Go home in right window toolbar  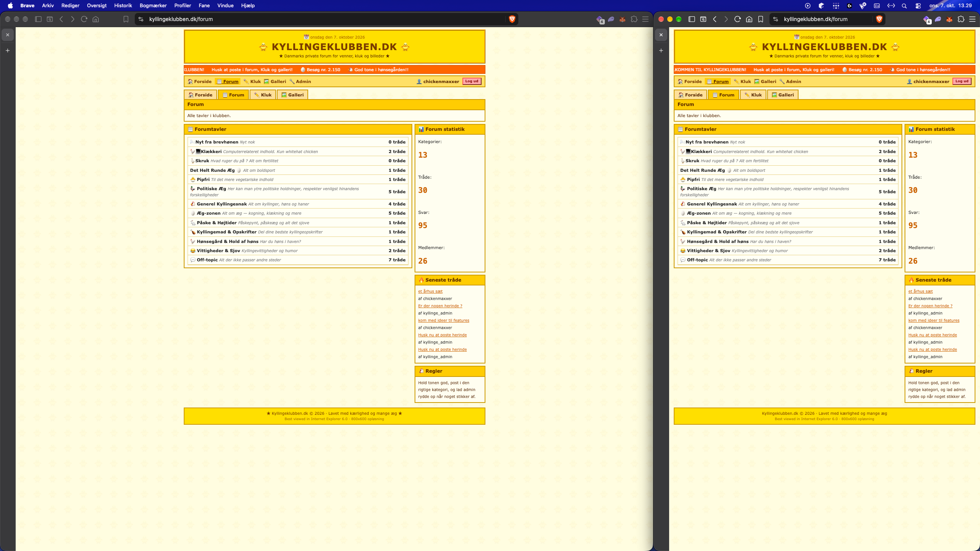pos(749,19)
